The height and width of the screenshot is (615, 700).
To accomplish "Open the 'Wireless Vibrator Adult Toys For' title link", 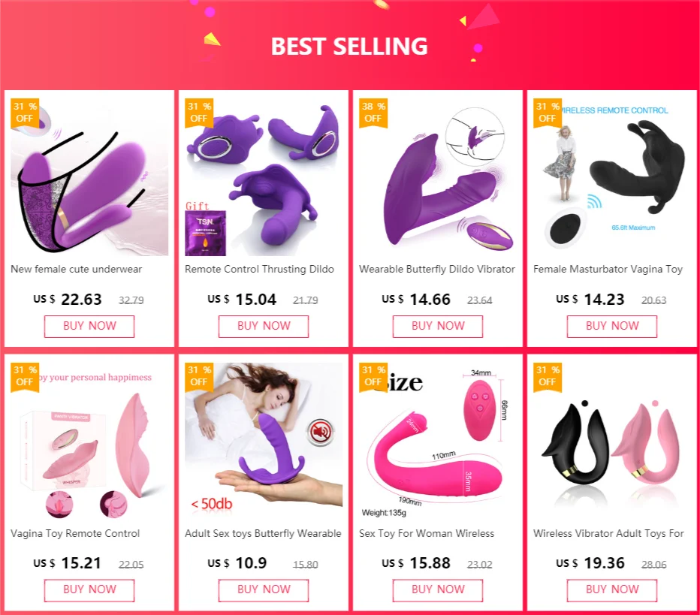I will [608, 533].
